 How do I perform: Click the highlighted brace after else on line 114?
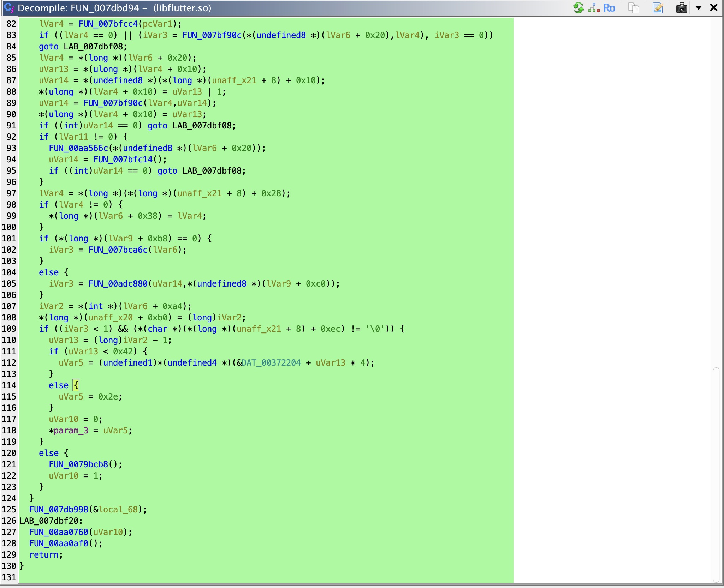76,385
